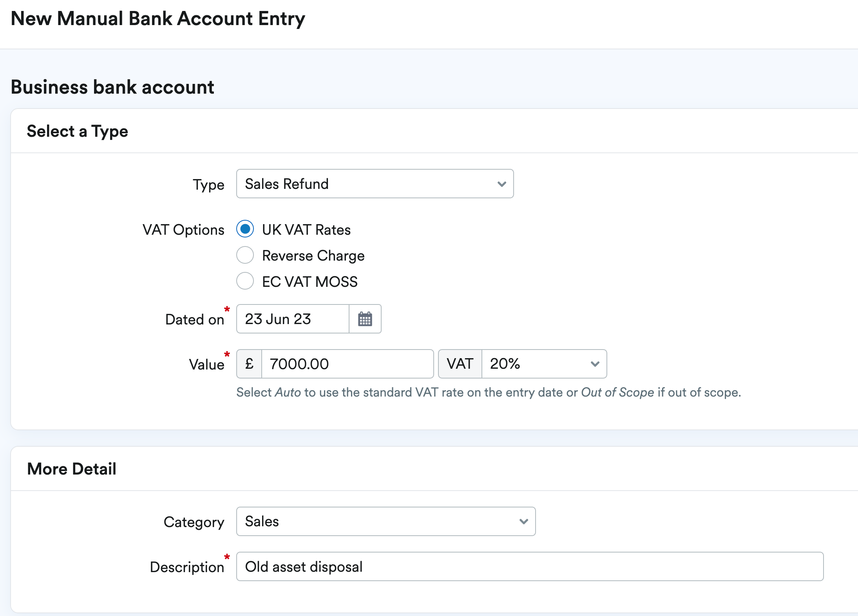Click the Business bank account heading

click(x=112, y=87)
